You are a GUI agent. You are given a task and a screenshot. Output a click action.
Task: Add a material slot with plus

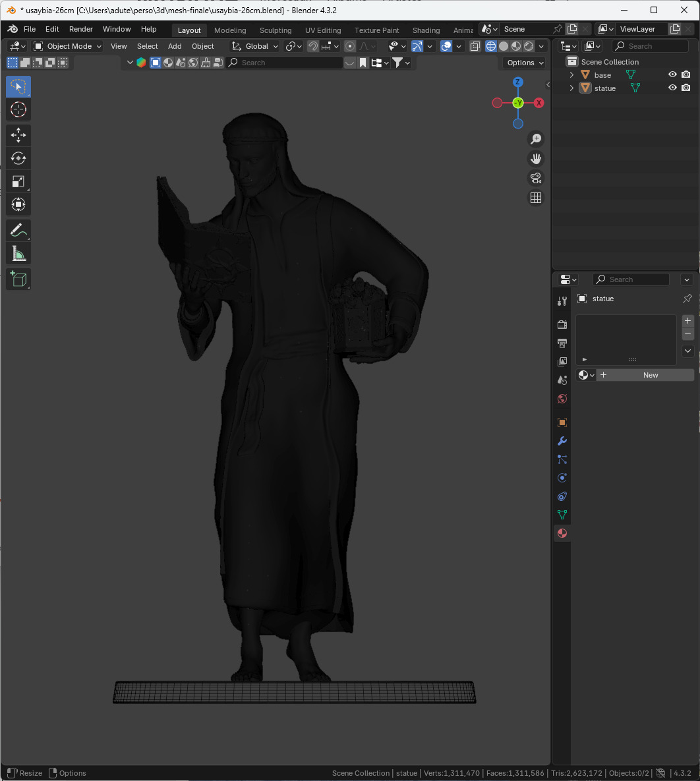(687, 321)
